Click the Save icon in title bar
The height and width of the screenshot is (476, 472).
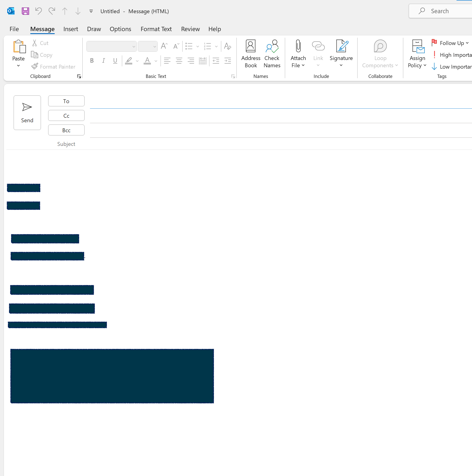pyautogui.click(x=25, y=11)
